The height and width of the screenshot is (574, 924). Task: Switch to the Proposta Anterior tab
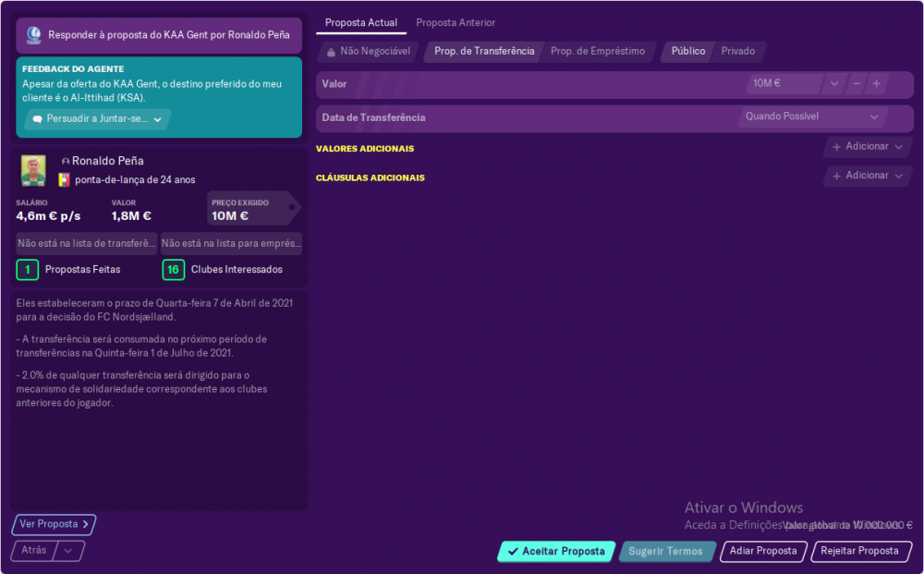[x=456, y=23]
